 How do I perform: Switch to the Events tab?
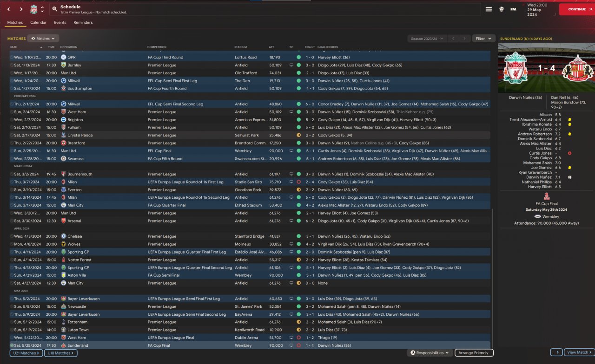60,22
